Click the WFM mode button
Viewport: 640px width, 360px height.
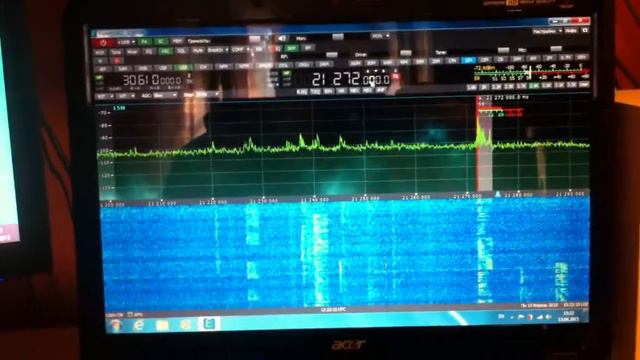pos(244,66)
